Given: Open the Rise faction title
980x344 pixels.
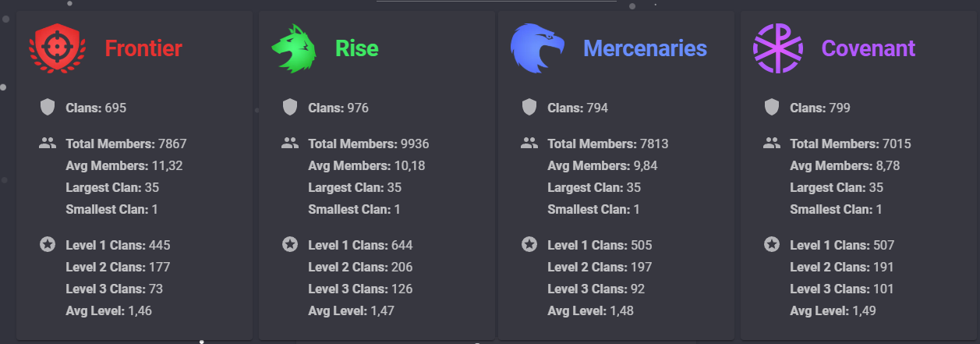Looking at the screenshot, I should point(356,48).
